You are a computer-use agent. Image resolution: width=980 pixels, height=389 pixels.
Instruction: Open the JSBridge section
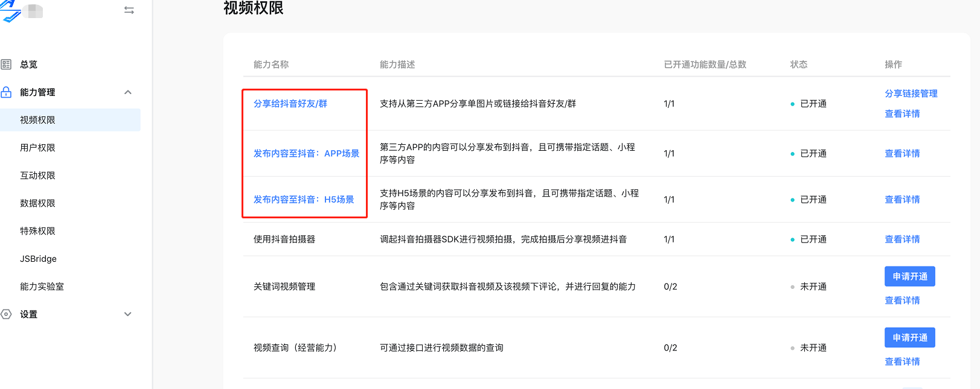click(38, 259)
